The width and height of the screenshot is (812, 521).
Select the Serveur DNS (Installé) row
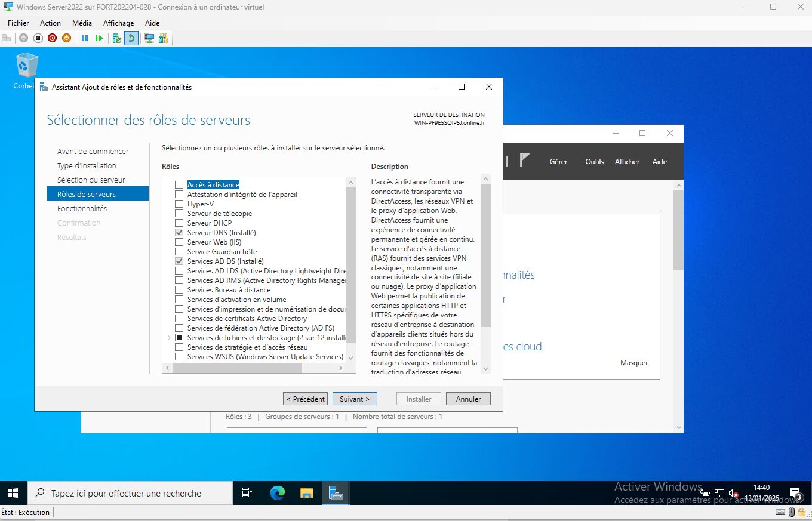click(x=222, y=233)
